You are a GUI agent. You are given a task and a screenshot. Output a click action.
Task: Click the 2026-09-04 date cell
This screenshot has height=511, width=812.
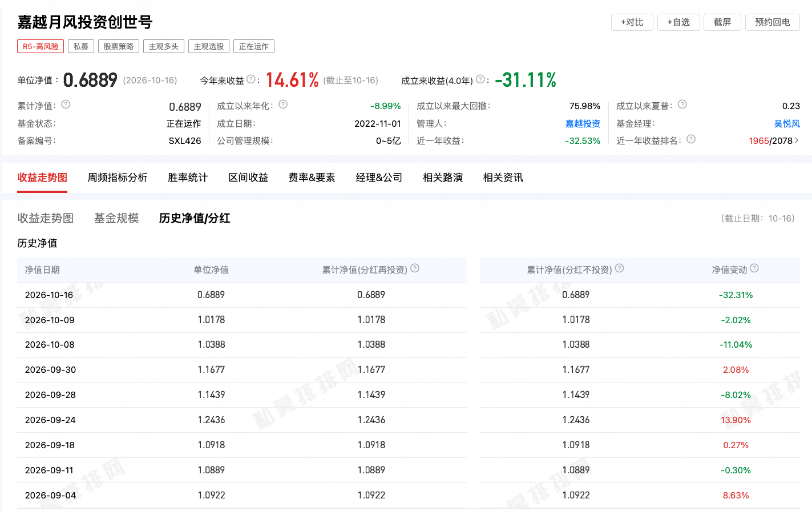pyautogui.click(x=50, y=496)
